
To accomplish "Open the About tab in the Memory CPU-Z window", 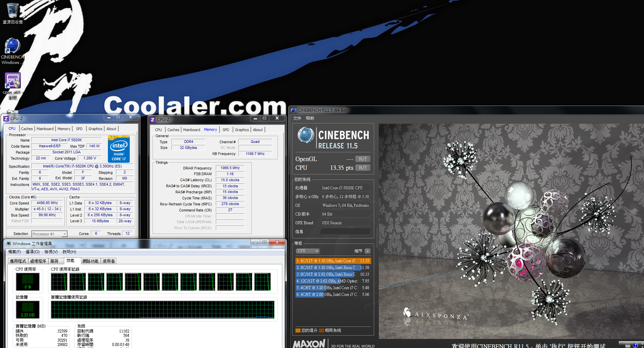I will click(258, 130).
